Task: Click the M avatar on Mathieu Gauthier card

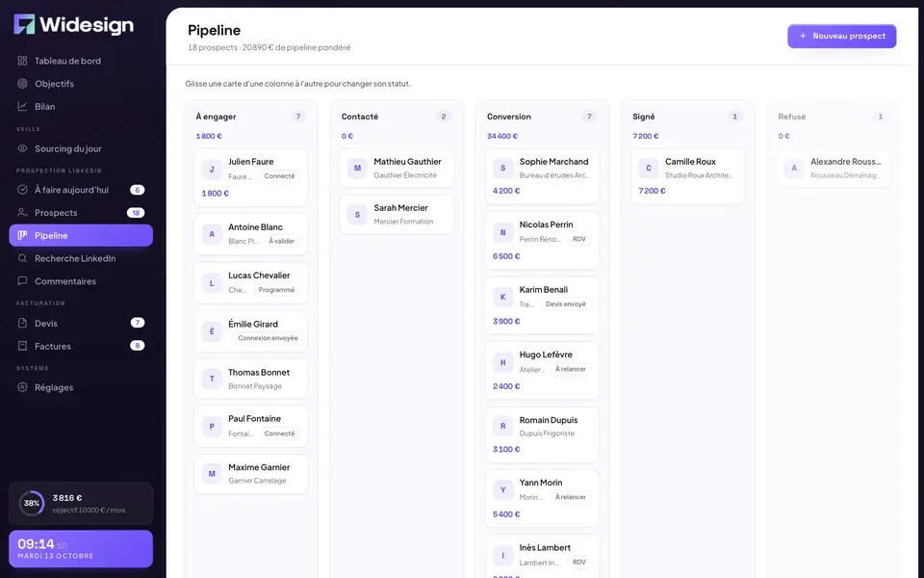Action: tap(357, 168)
